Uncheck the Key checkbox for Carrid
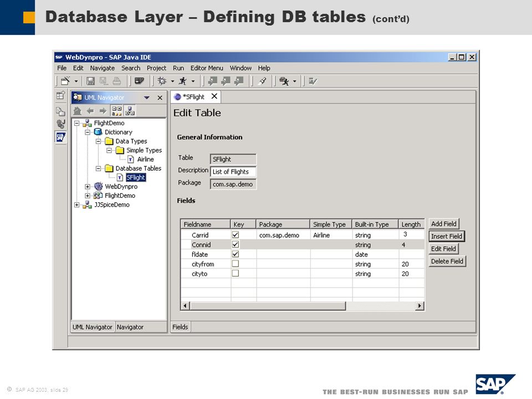 [x=236, y=234]
